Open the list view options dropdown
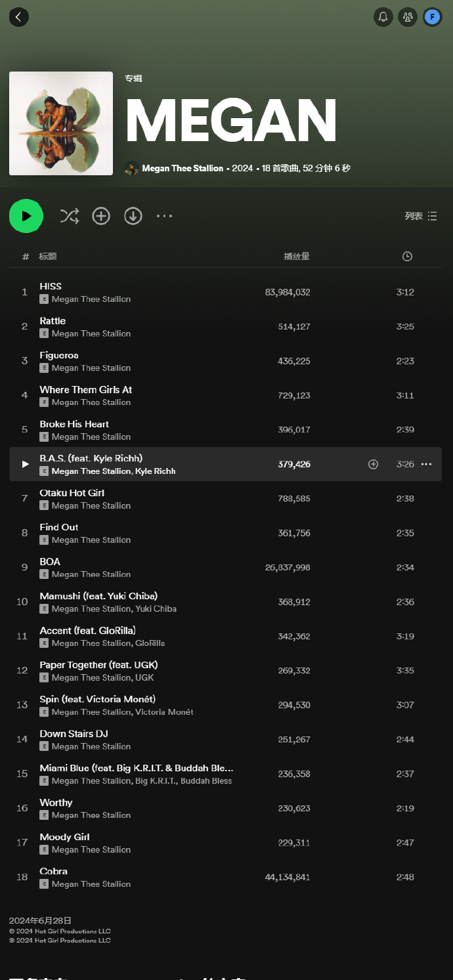The image size is (453, 980). click(421, 216)
